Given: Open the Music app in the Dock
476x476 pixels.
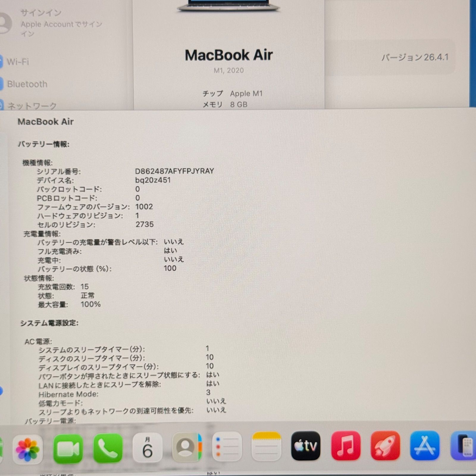Looking at the screenshot, I should pyautogui.click(x=346, y=445).
